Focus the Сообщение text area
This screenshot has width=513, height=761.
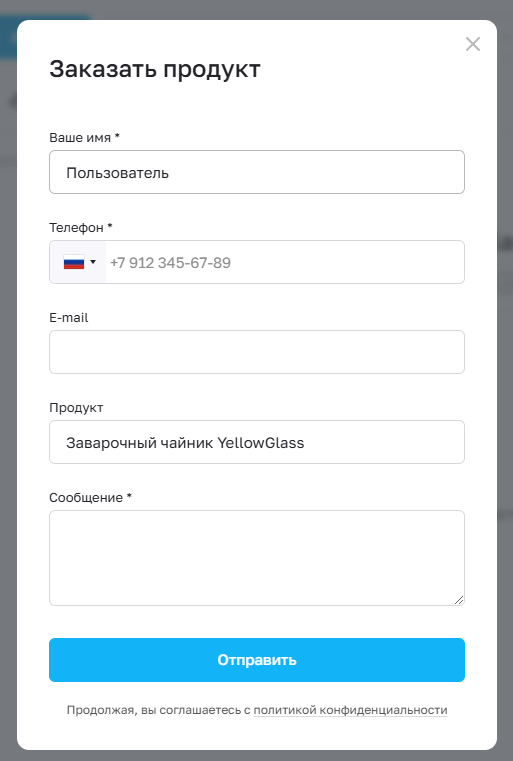(x=257, y=558)
